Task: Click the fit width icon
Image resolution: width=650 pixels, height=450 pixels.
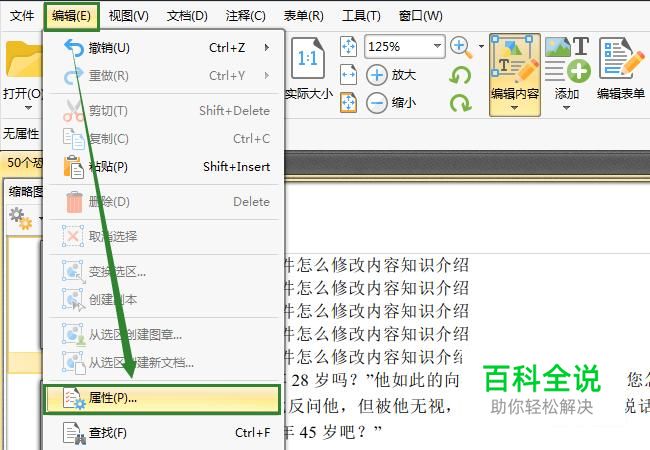Action: 348,75
